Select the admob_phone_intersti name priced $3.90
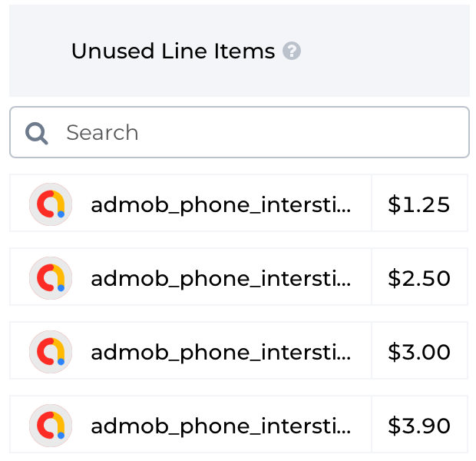The height and width of the screenshot is (461, 476). click(x=221, y=426)
